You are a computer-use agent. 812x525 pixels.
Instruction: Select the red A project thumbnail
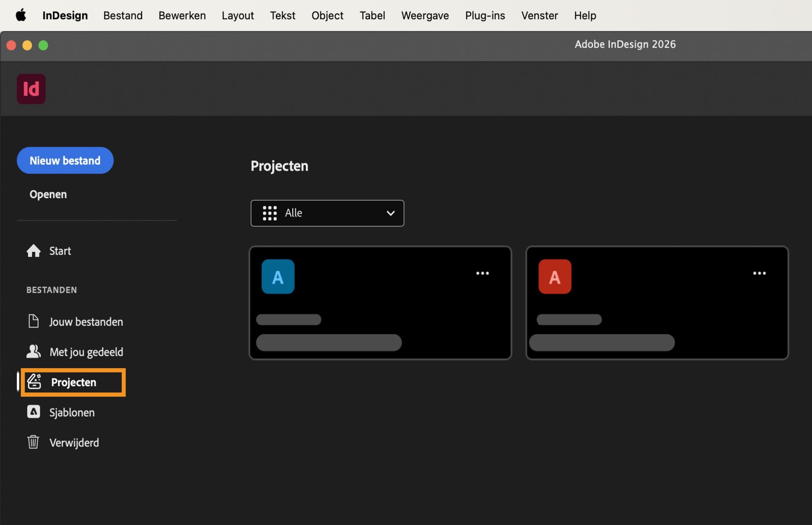point(554,276)
